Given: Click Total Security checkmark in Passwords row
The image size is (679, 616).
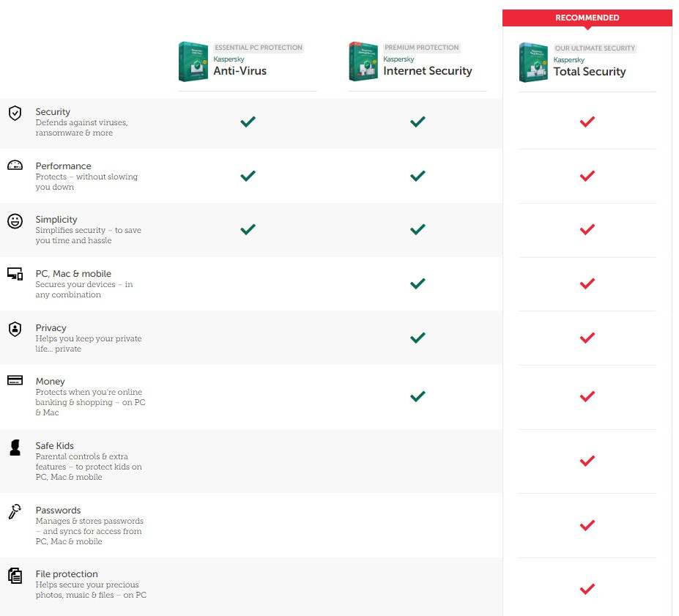Looking at the screenshot, I should point(587,525).
